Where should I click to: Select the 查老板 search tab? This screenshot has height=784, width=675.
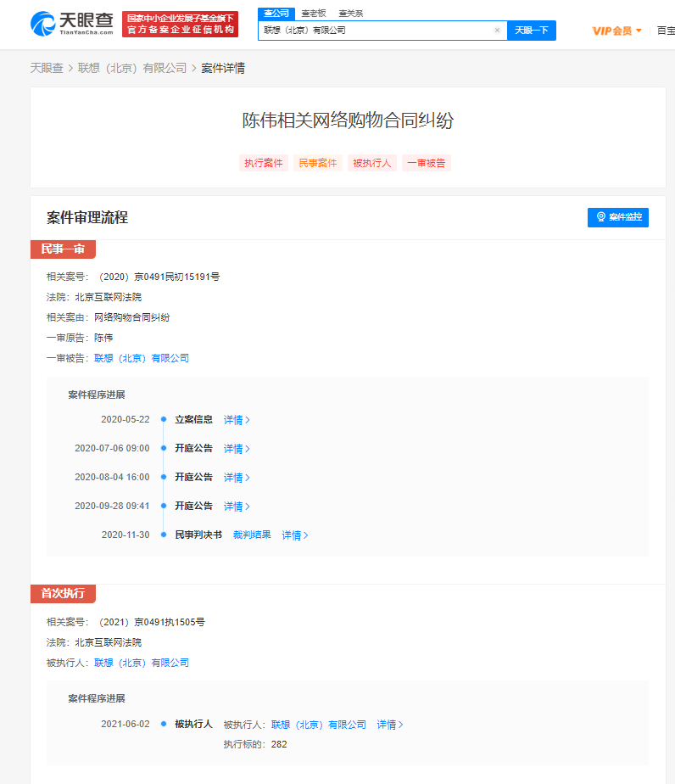click(x=313, y=14)
